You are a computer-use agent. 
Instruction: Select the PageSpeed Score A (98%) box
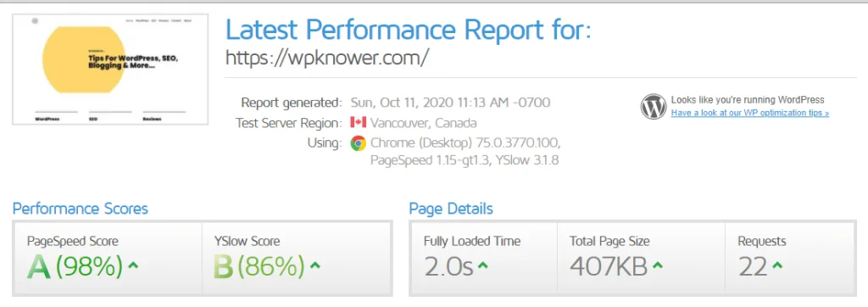[x=108, y=258]
